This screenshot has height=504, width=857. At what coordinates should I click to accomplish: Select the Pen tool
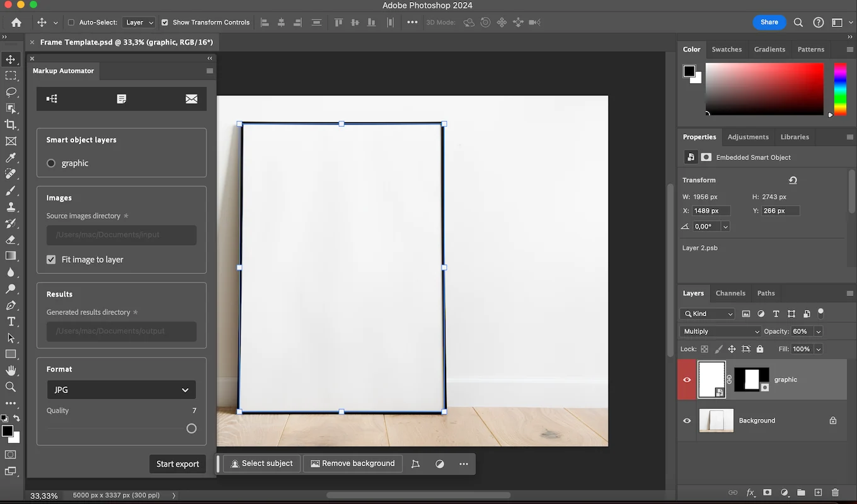pos(11,305)
